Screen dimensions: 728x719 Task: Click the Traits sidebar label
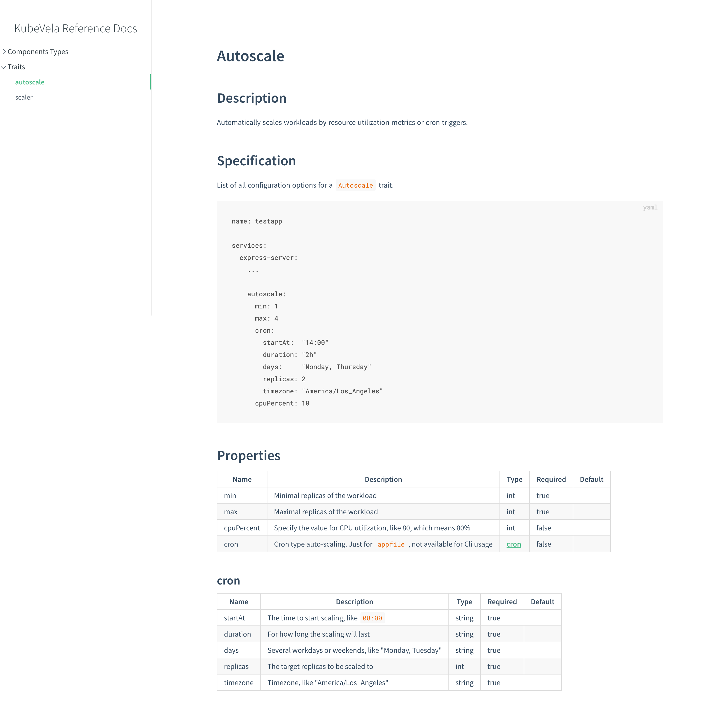pos(16,67)
